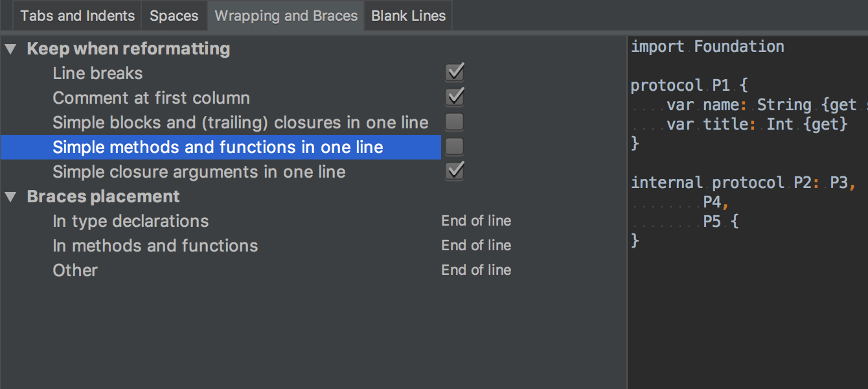Change braces placement for In methods and functions
This screenshot has width=868, height=389.
(476, 245)
